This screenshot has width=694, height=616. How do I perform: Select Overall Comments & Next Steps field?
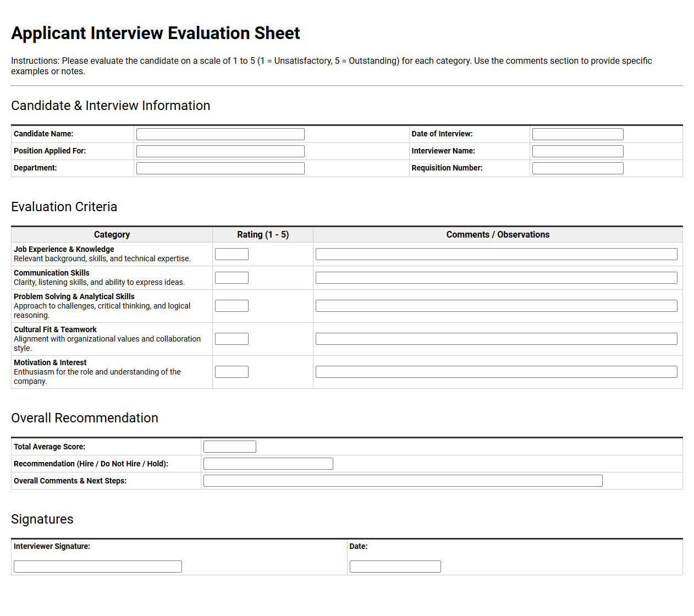point(403,481)
